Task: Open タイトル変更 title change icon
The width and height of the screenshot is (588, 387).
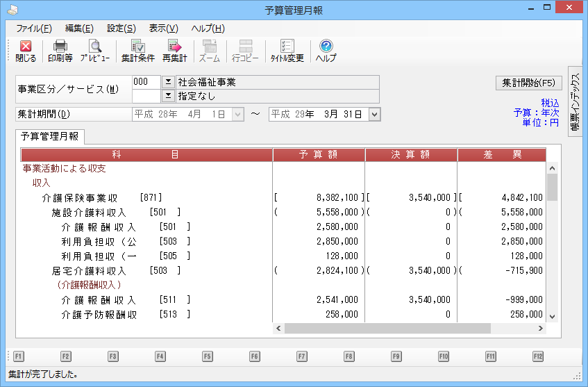Action: coord(287,51)
